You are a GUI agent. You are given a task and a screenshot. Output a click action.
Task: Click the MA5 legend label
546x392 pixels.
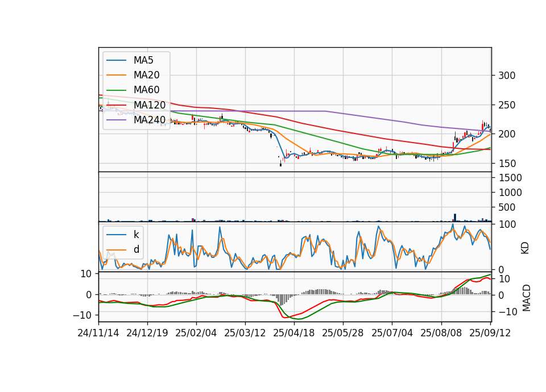pyautogui.click(x=143, y=60)
